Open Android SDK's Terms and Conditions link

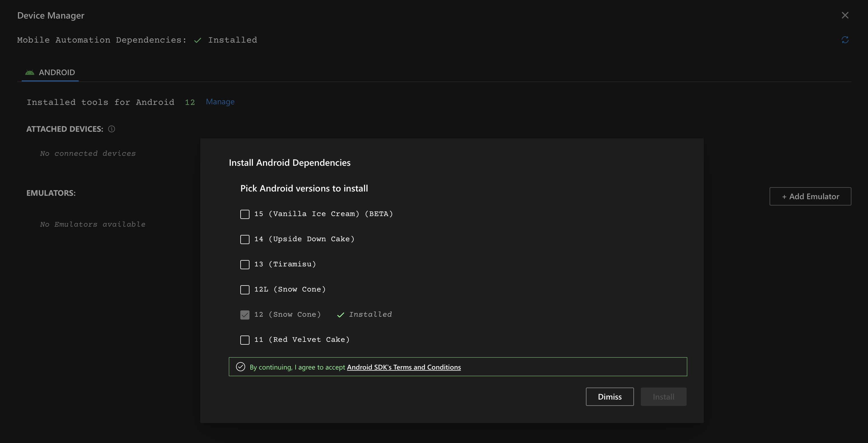pos(404,367)
